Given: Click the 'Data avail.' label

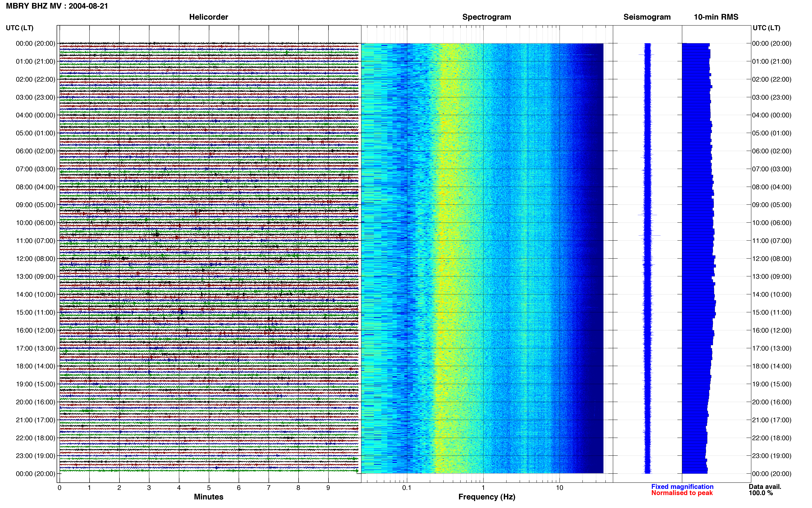Looking at the screenshot, I should click(x=765, y=486).
